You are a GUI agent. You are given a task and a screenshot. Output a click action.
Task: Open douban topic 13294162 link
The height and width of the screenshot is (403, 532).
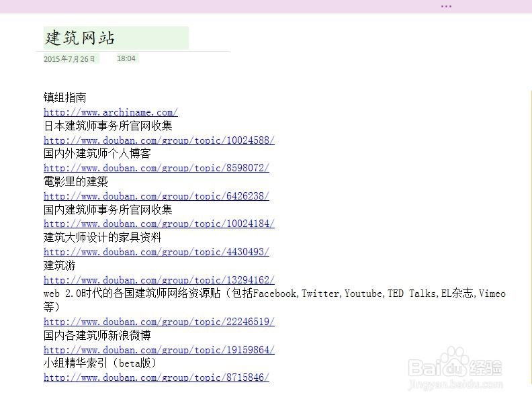click(x=159, y=280)
